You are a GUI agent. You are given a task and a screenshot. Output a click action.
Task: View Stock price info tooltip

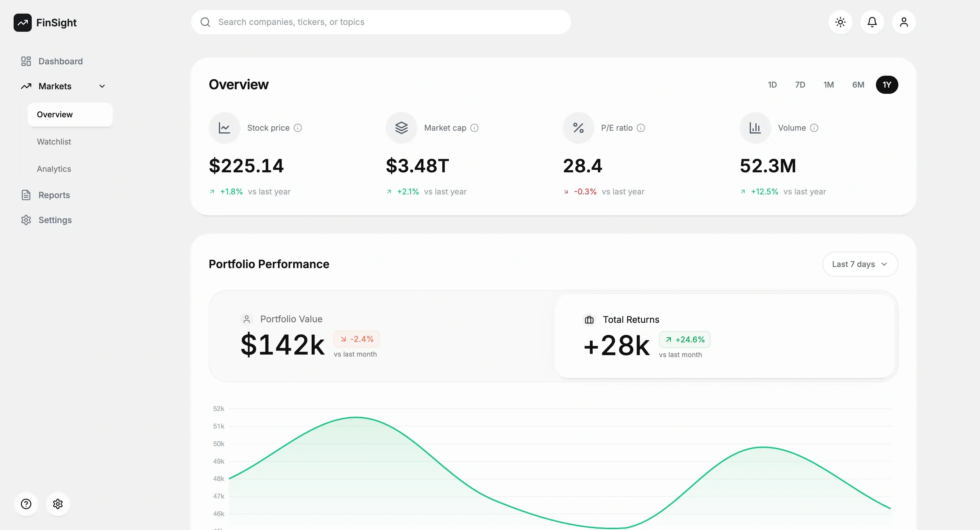298,128
